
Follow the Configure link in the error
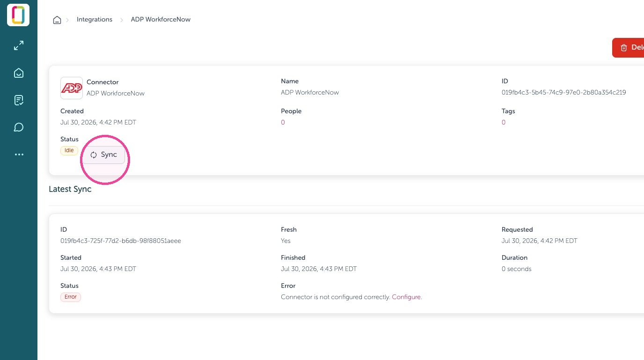coord(406,297)
